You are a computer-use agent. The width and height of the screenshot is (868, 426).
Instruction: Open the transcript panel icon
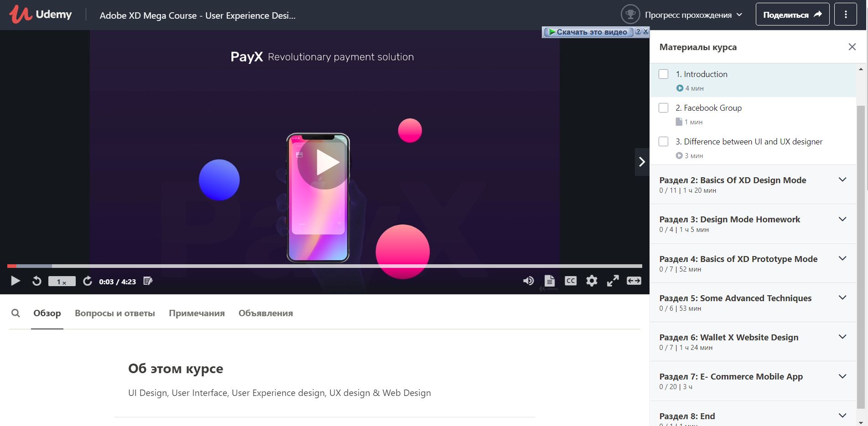(x=550, y=281)
